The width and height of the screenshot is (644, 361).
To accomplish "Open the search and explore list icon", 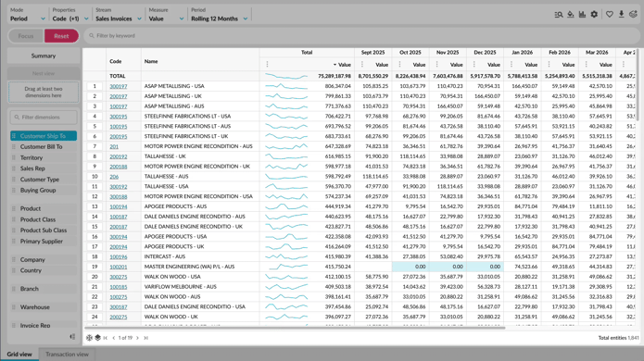I will coord(559,15).
